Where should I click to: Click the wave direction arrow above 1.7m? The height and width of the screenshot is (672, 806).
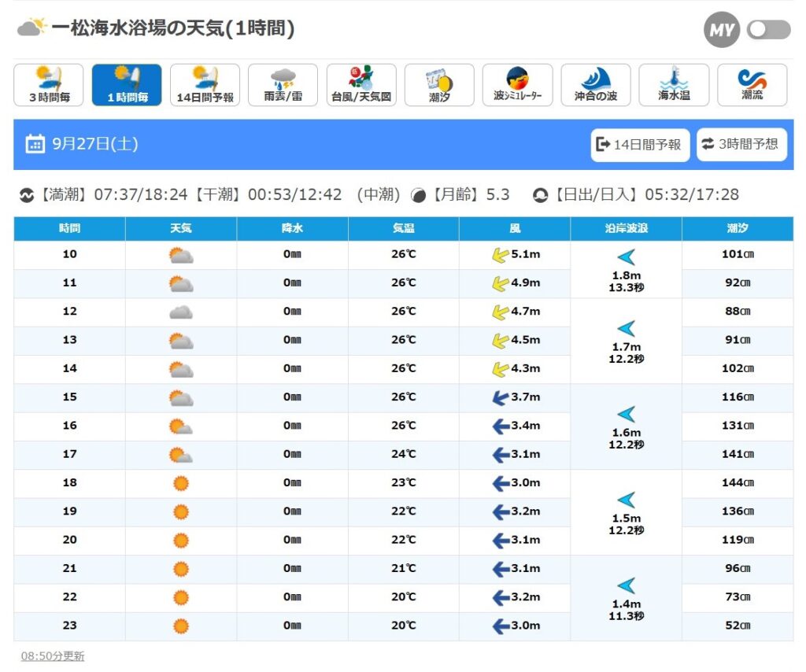pos(627,328)
